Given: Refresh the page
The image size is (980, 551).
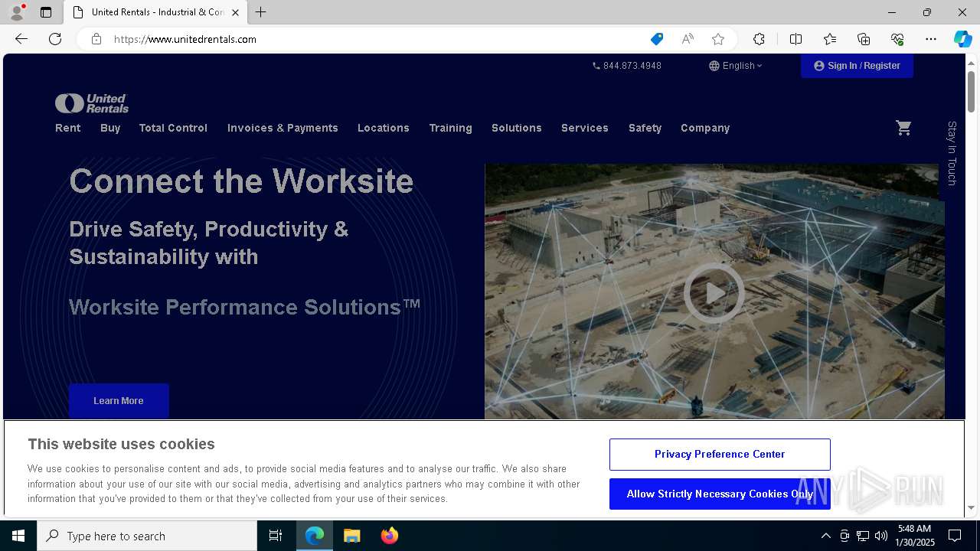Looking at the screenshot, I should click(x=55, y=39).
